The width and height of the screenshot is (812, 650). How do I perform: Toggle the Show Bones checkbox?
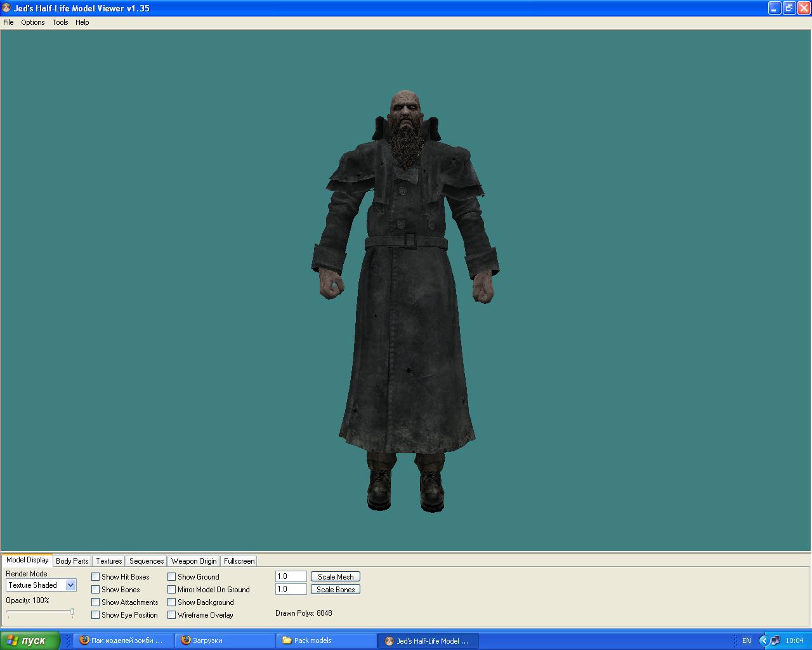coord(96,590)
